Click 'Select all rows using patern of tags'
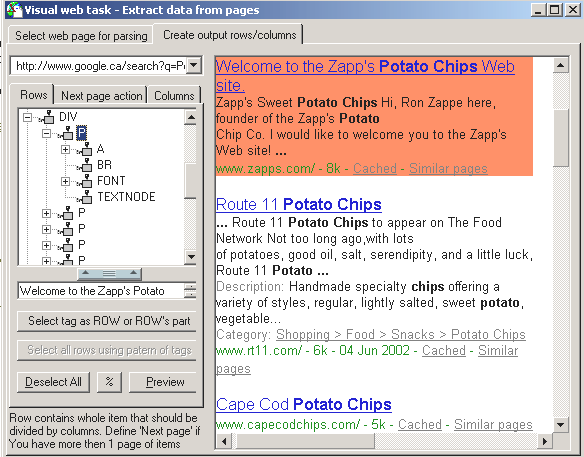This screenshot has height=457, width=584. click(x=107, y=350)
